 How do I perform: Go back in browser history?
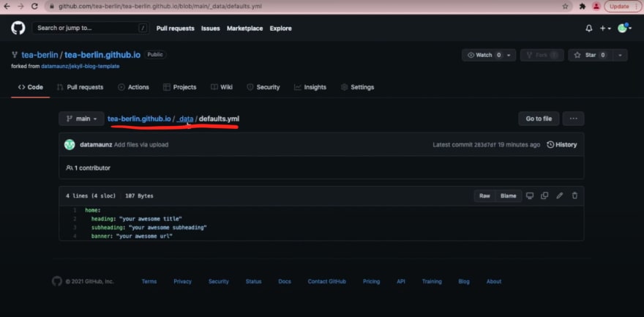[x=7, y=7]
